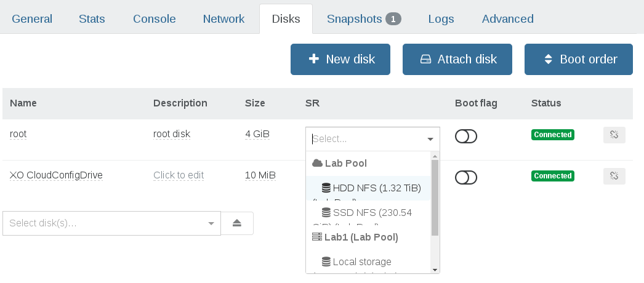
Task: Open the Boot order dialog
Action: pyautogui.click(x=578, y=60)
